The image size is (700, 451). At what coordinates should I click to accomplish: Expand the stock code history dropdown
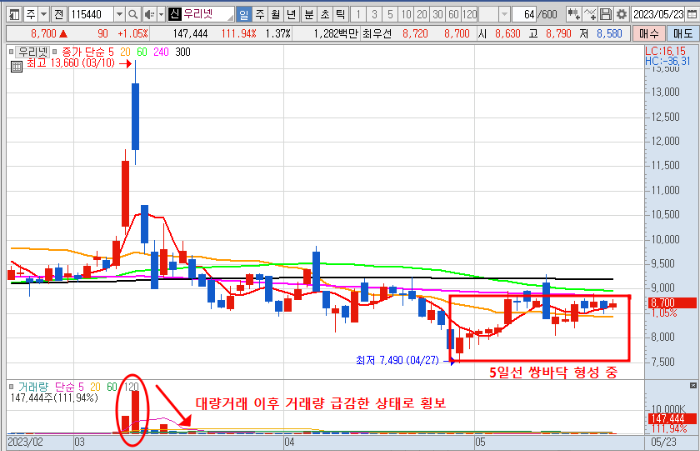[119, 15]
